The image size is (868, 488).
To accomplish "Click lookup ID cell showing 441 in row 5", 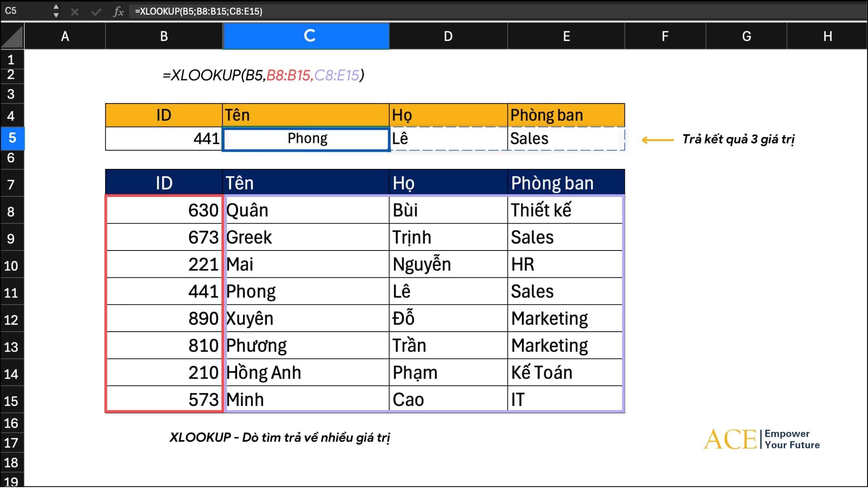I will pos(164,139).
